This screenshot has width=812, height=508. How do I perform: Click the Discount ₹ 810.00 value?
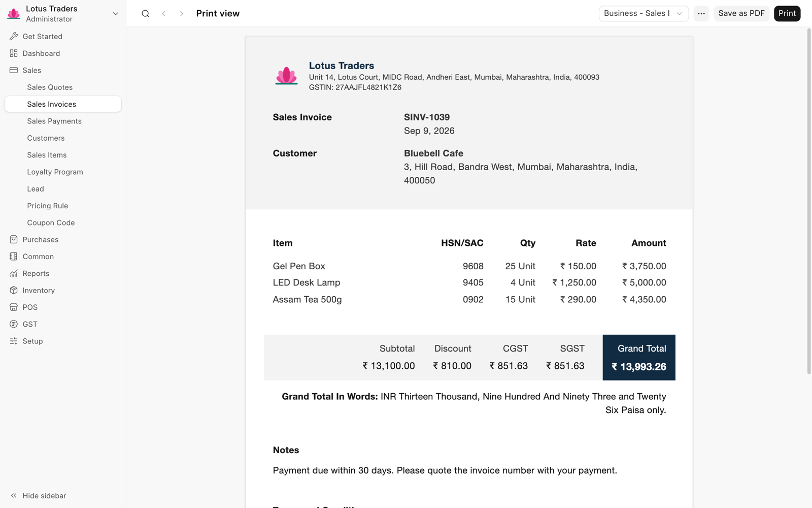pyautogui.click(x=452, y=366)
